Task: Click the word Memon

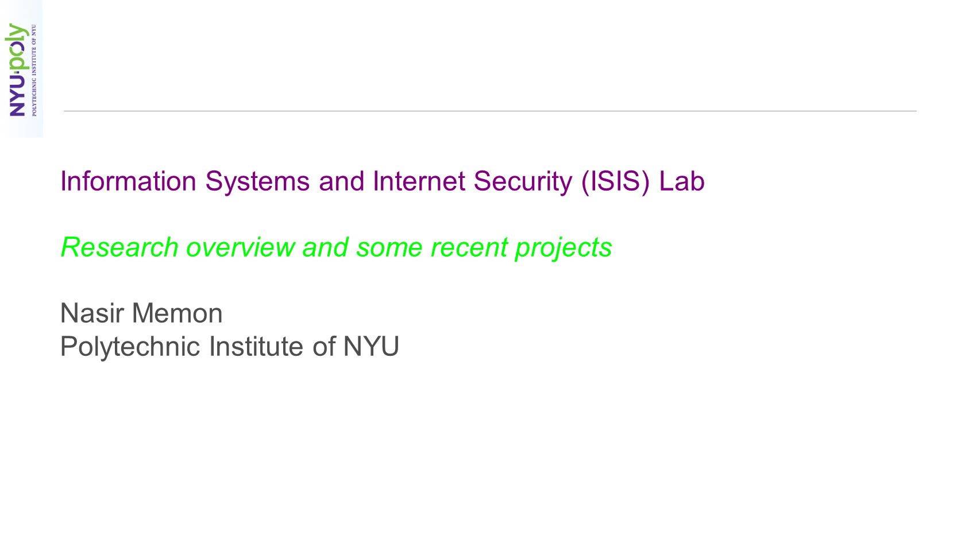Action: click(x=177, y=313)
